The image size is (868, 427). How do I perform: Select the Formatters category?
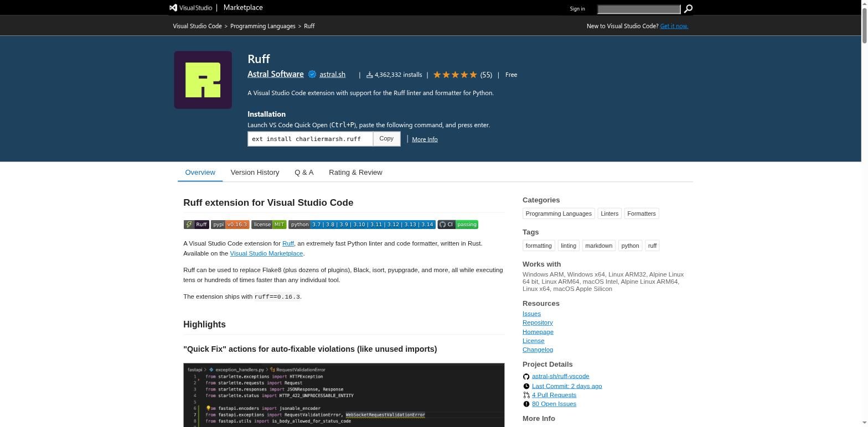[x=642, y=213]
